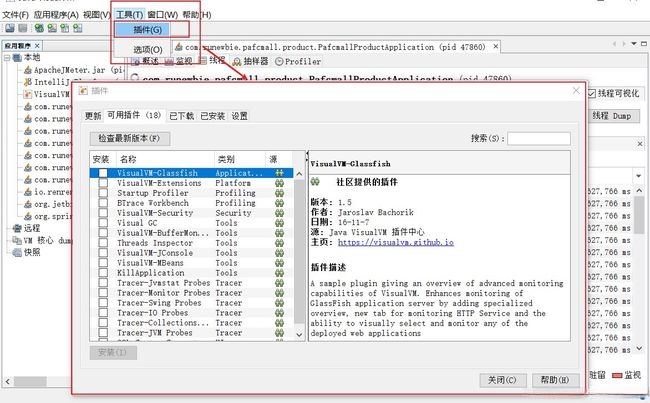
Task: Click the 远程 (Remote) node icon
Action: tap(17, 228)
